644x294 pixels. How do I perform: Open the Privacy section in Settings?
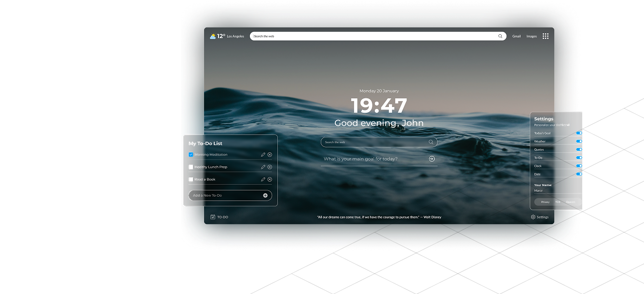tap(544, 202)
